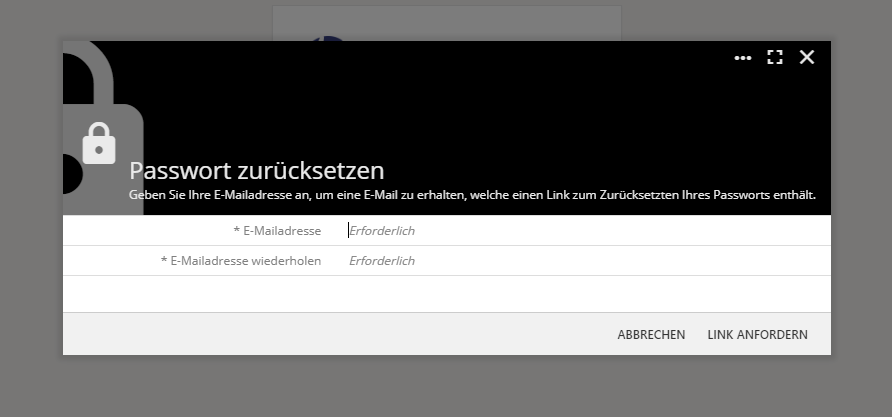The height and width of the screenshot is (417, 892).
Task: Click the empty row under the email fields
Action: [446, 294]
